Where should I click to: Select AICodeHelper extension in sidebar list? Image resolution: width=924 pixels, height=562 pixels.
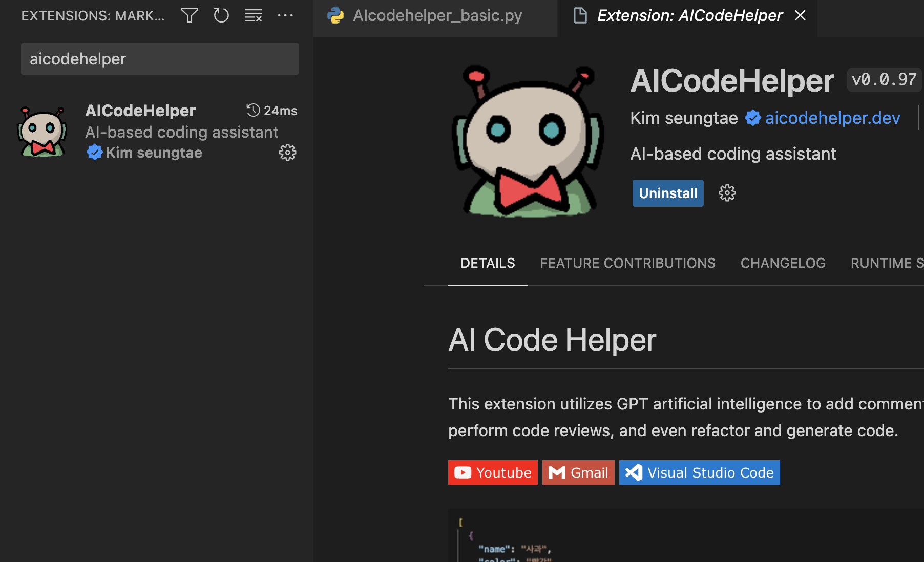click(x=157, y=132)
